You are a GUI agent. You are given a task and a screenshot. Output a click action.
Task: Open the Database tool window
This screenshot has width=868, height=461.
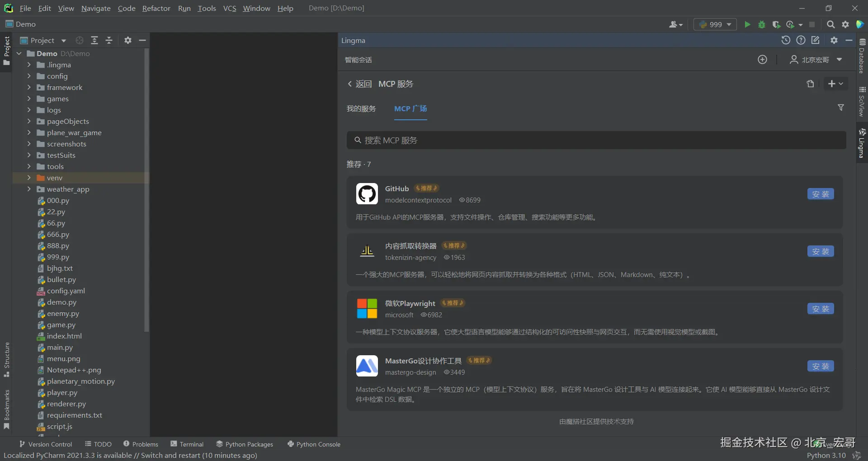862,56
